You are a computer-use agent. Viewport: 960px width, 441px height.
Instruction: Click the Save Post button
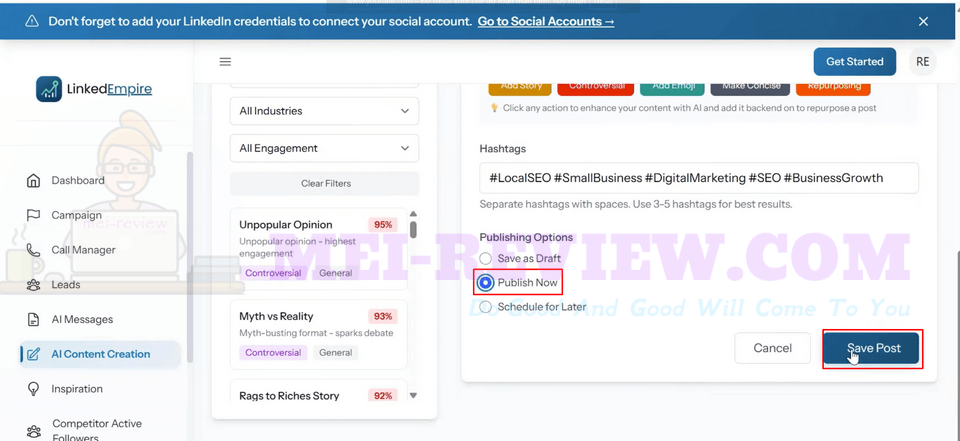pos(871,349)
